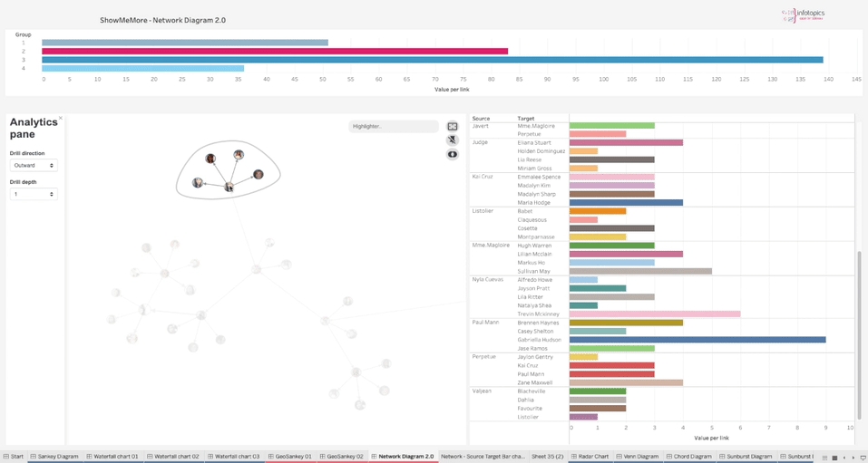The height and width of the screenshot is (463, 868).
Task: Click the center node in the highlighted cluster
Action: tap(229, 188)
